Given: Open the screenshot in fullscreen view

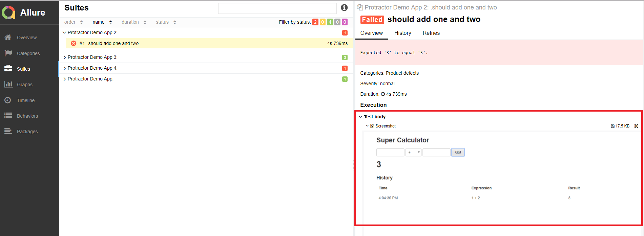Looking at the screenshot, I should coord(636,126).
